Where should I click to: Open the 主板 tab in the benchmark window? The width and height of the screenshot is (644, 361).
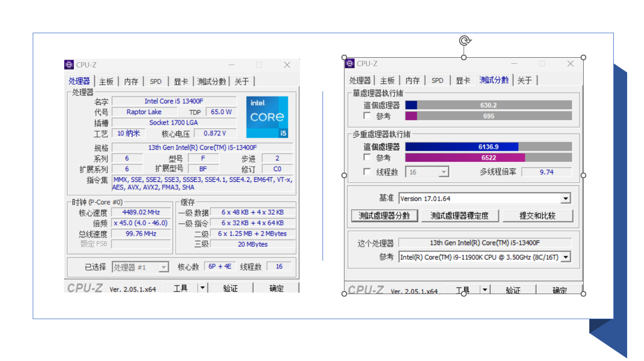coord(387,81)
